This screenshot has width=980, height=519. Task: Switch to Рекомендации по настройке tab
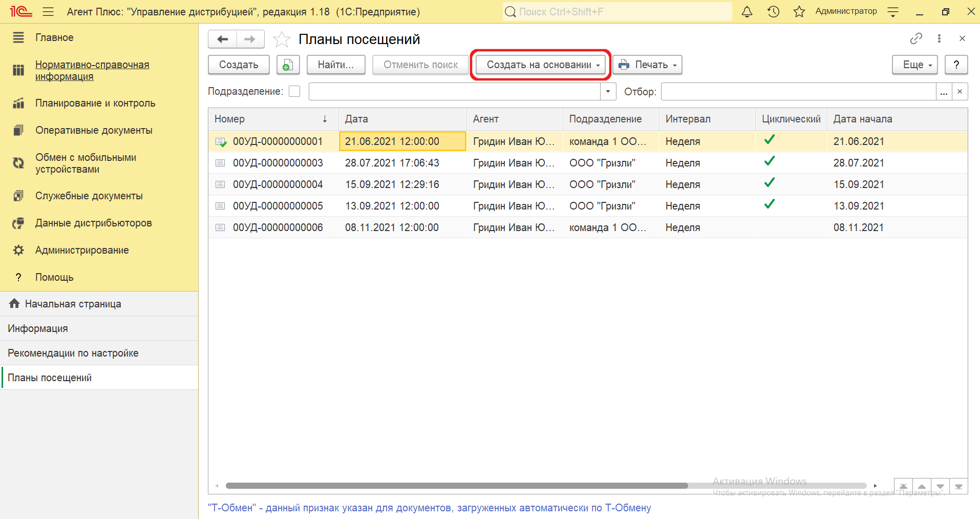[99, 353]
